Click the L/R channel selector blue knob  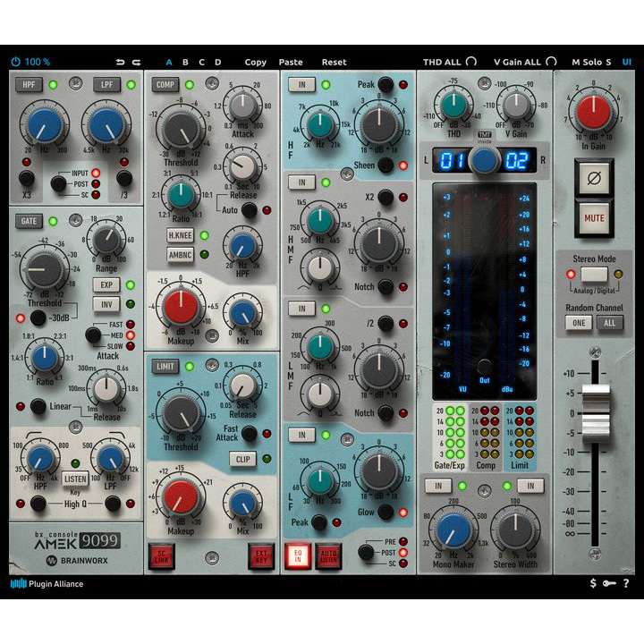point(484,160)
